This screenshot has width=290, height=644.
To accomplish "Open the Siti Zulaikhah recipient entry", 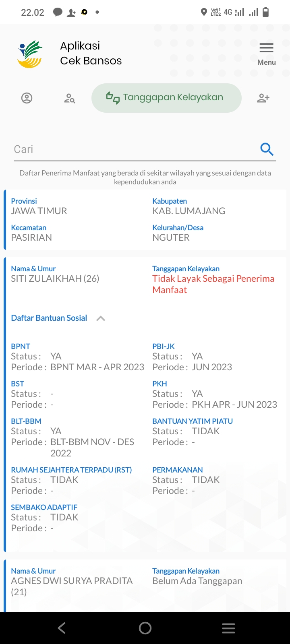I will [55, 279].
